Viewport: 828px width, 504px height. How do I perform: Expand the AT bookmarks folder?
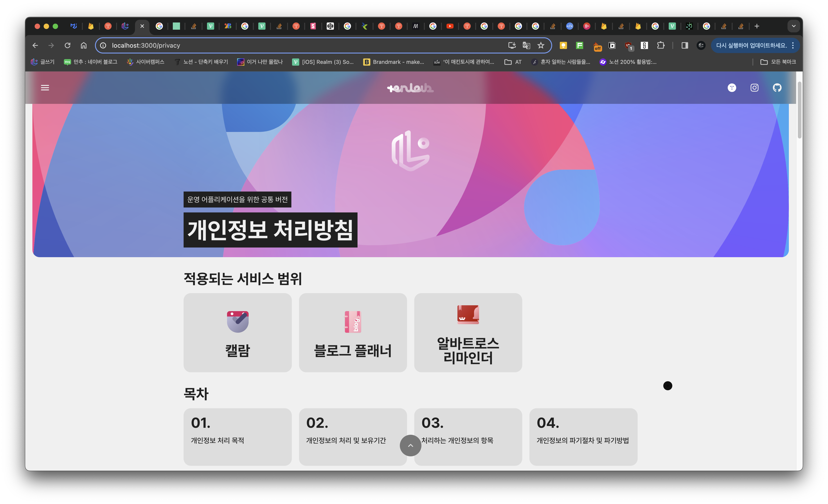513,62
